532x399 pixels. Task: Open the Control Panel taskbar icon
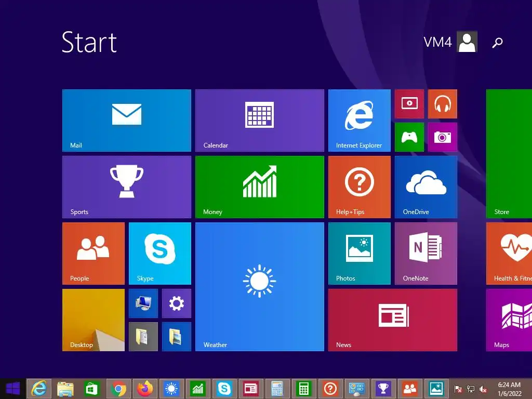pos(356,389)
